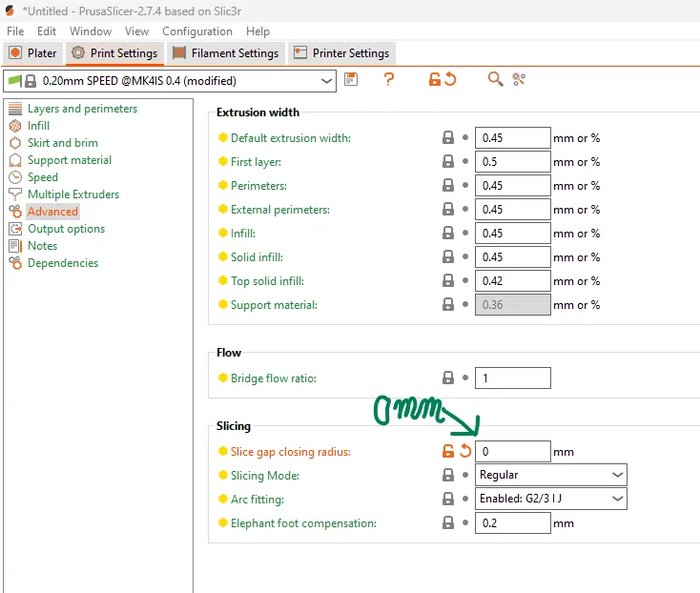Viewport: 700px width, 593px height.
Task: Click the unlocked padlock icon in the toolbar
Action: [434, 79]
